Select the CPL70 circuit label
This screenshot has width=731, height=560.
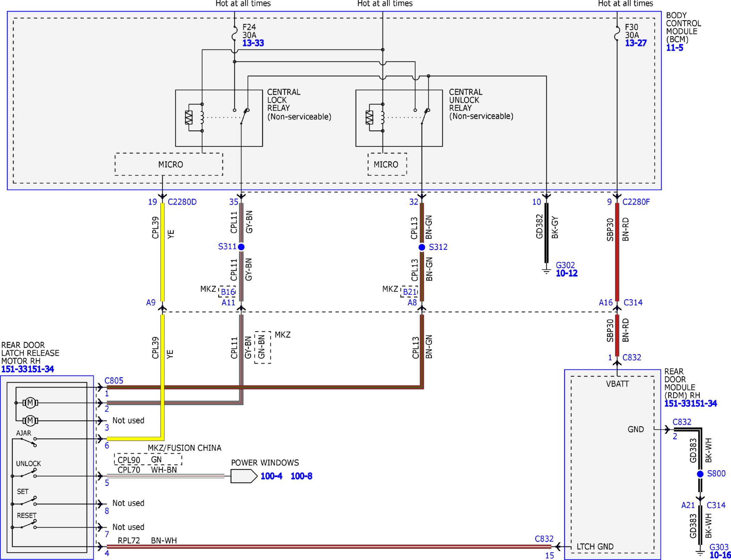point(129,470)
